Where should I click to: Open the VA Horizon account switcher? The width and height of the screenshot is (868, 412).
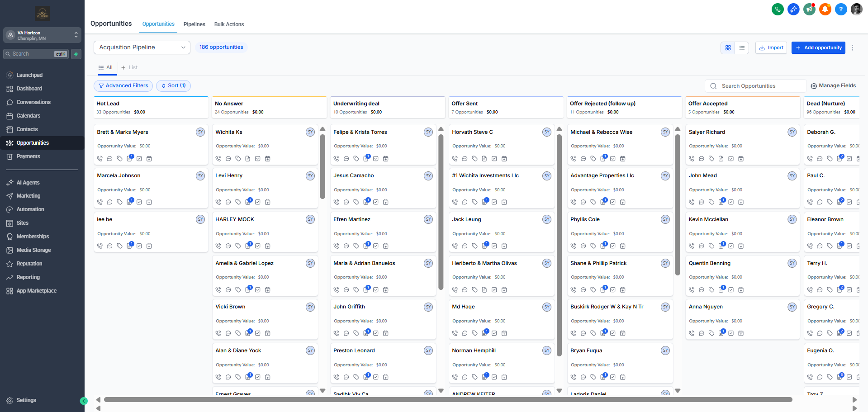tap(42, 35)
